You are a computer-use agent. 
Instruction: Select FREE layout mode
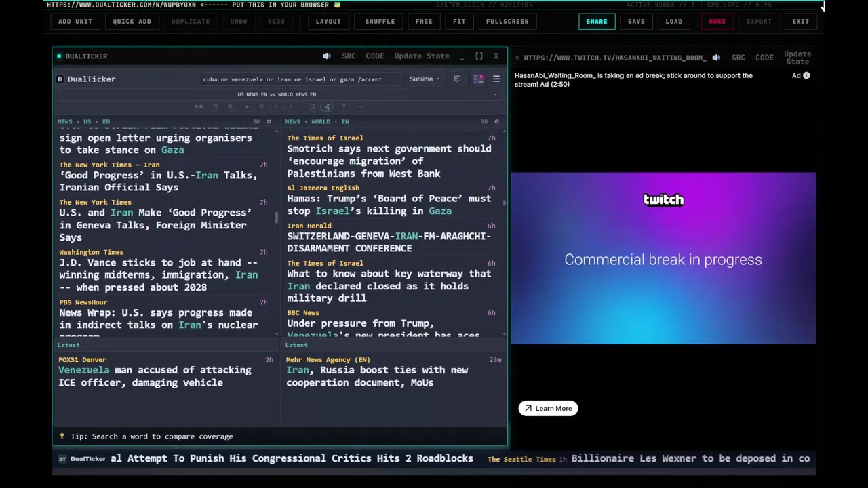click(424, 22)
